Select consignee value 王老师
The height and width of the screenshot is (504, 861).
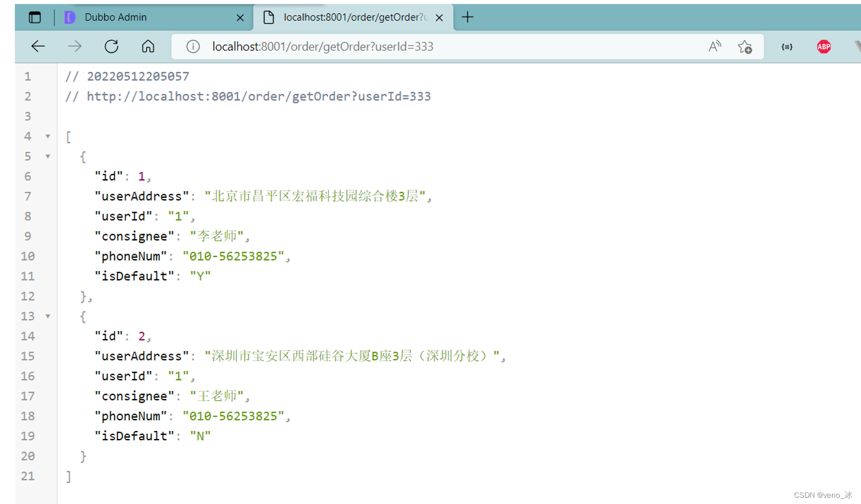coord(217,396)
